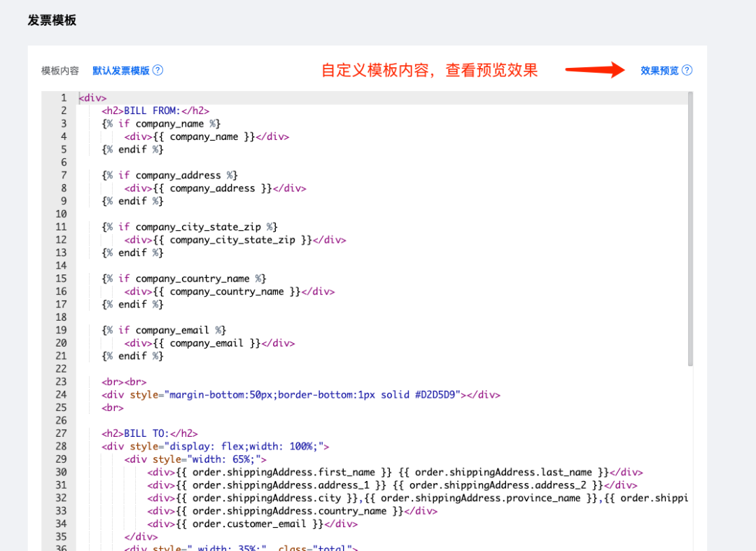Click order.shippingAddress.country_name code line

(292, 511)
